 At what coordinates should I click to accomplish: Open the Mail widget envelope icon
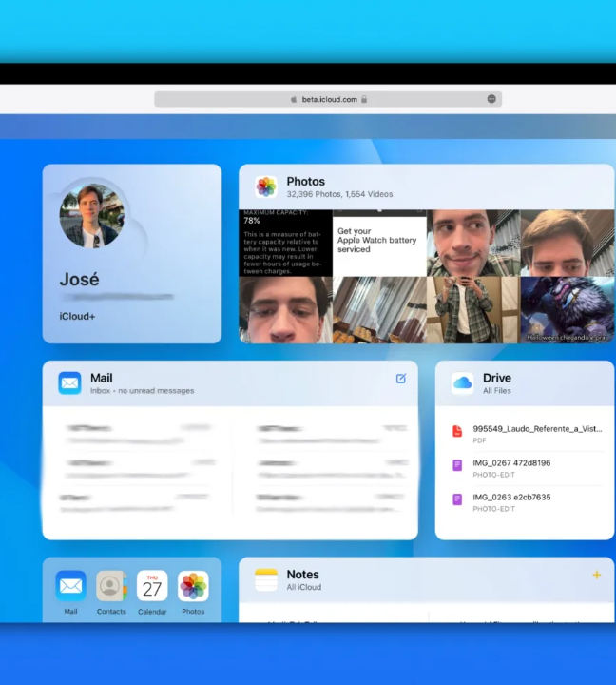point(69,383)
